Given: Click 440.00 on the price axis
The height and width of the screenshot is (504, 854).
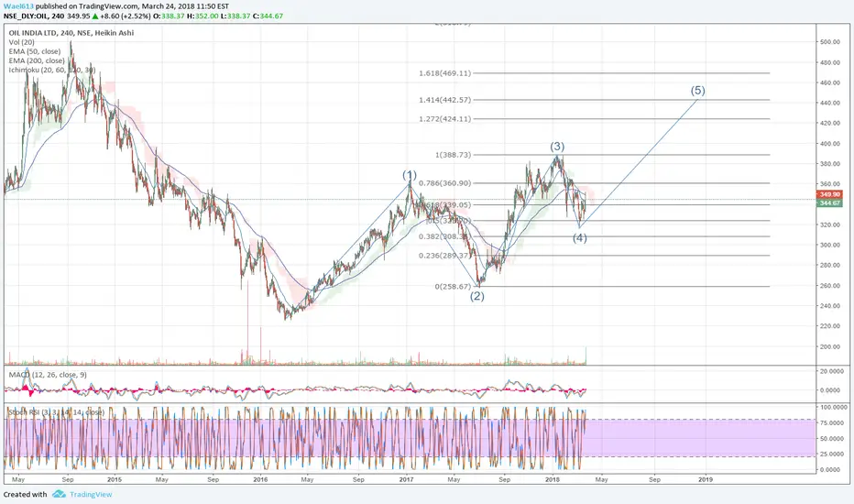Looking at the screenshot, I should tap(829, 103).
